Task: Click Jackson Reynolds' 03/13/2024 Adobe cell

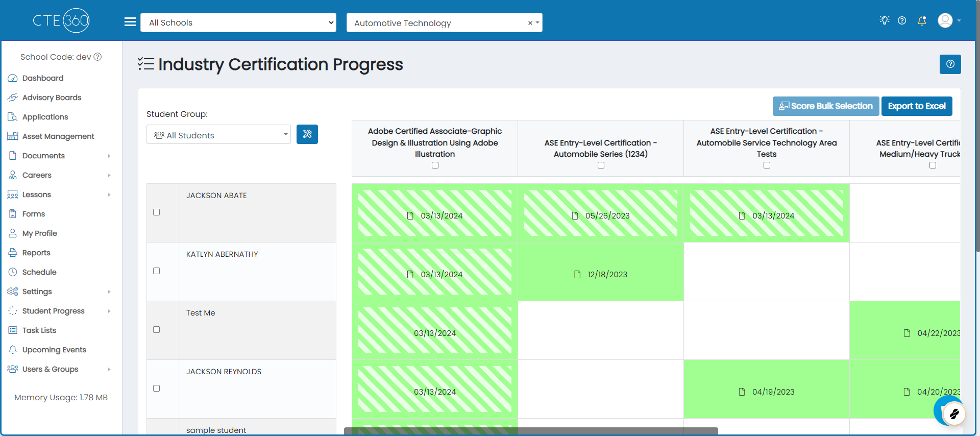Action: 435,389
